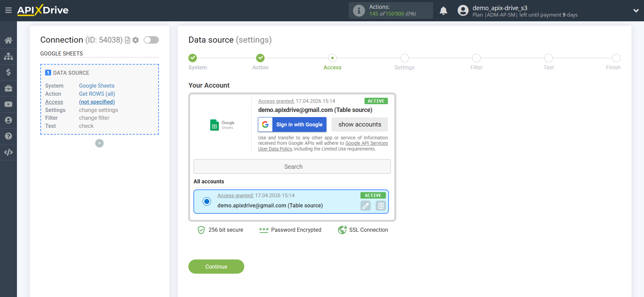Open the hamburger menu in top bar

coord(8,10)
